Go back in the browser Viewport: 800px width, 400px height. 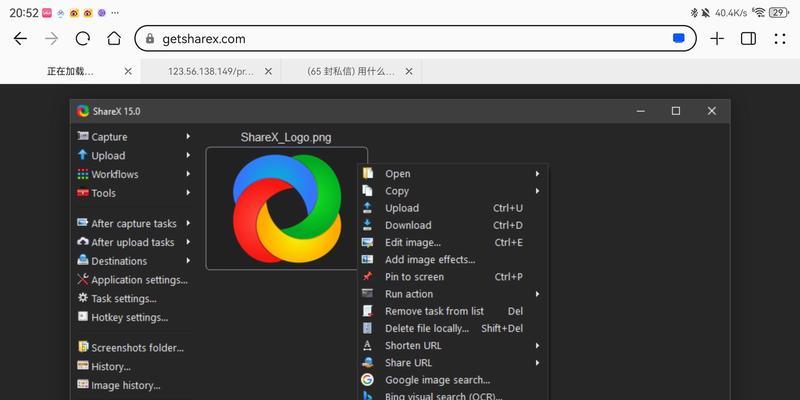20,39
